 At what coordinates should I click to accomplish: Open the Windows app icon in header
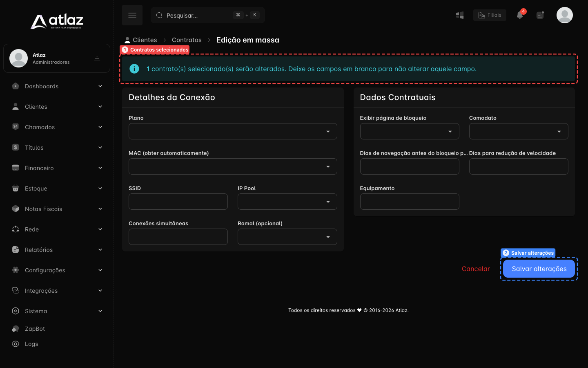[x=460, y=15]
